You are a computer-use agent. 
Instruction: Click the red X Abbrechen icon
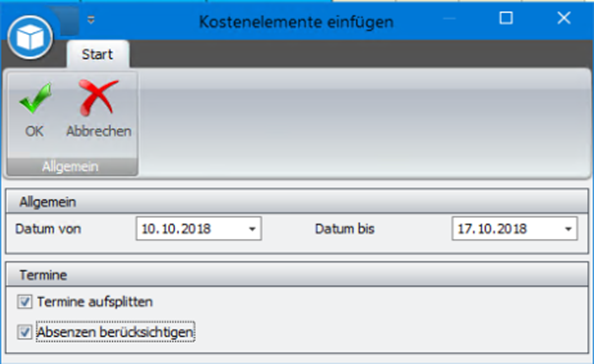tap(98, 97)
